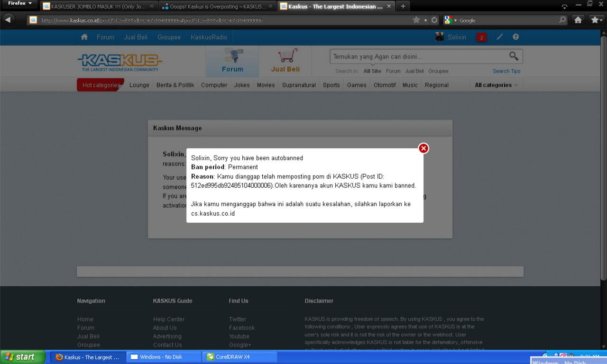607x364 pixels.
Task: Close the KASKUSER JOMBLO MASUK tab
Action: [x=152, y=7]
